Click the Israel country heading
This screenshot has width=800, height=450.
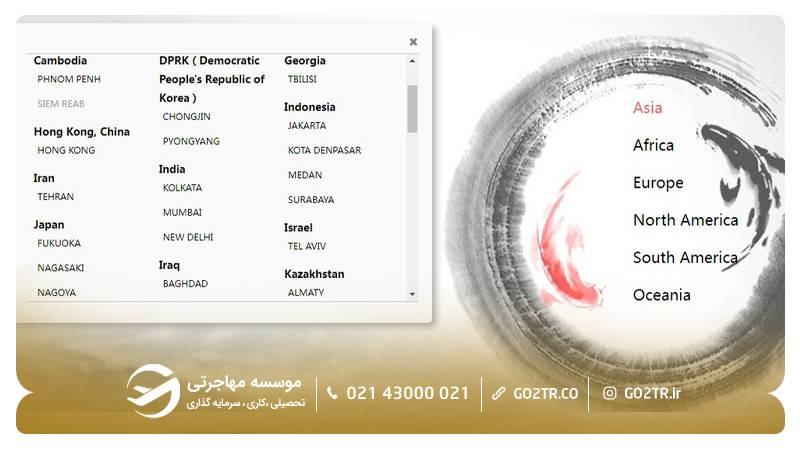(298, 228)
